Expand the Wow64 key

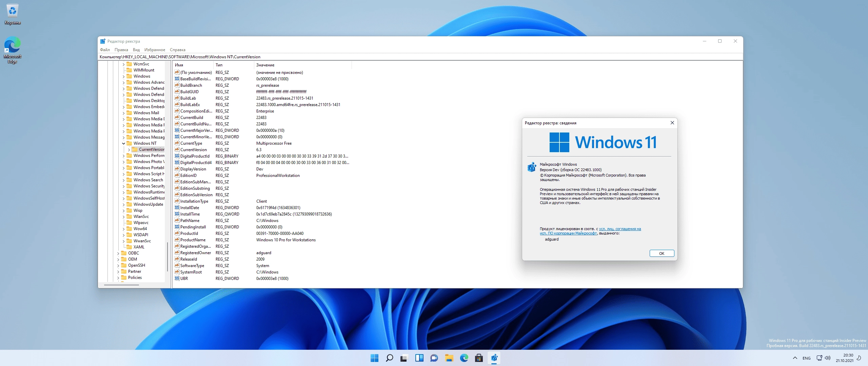coord(124,229)
